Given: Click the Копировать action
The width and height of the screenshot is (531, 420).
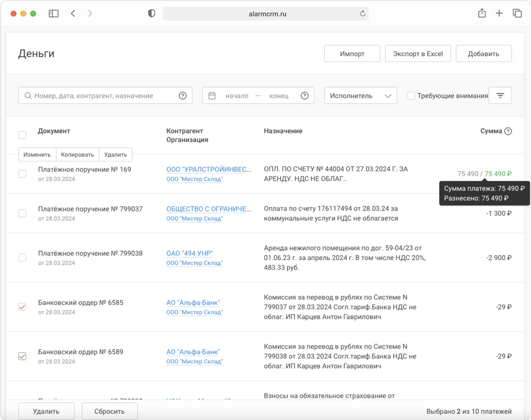Looking at the screenshot, I should [x=77, y=154].
